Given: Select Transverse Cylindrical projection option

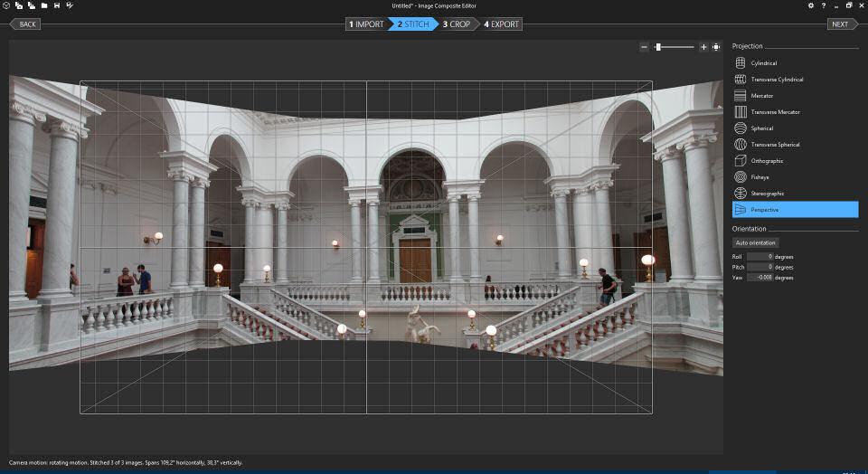Looking at the screenshot, I should (x=776, y=80).
